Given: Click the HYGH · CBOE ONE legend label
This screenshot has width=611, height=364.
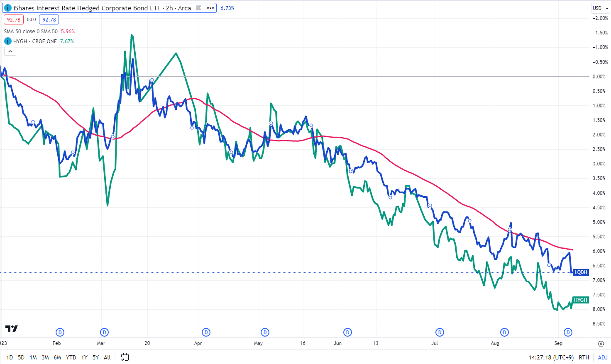Looking at the screenshot, I should (35, 41).
